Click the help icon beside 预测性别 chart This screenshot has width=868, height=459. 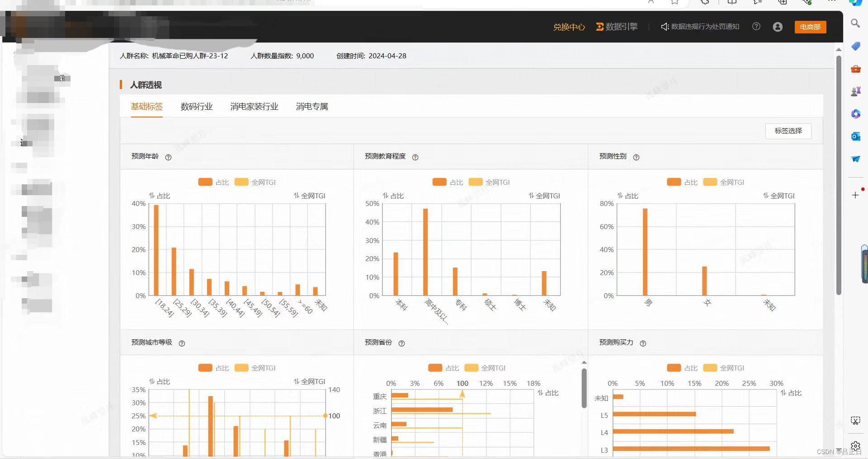[636, 157]
